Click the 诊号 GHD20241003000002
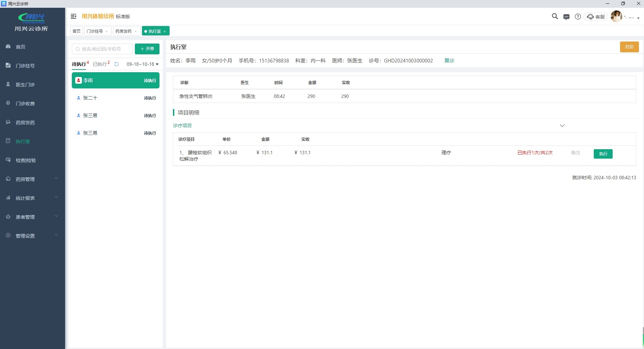Viewport: 644px width, 349px height. point(401,60)
